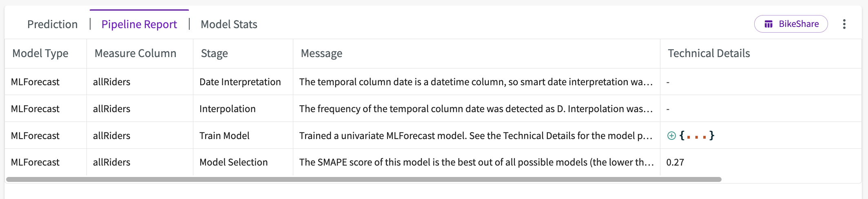Viewport: 868px width, 199px height.
Task: Click the Technical Details column header
Action: pyautogui.click(x=709, y=53)
